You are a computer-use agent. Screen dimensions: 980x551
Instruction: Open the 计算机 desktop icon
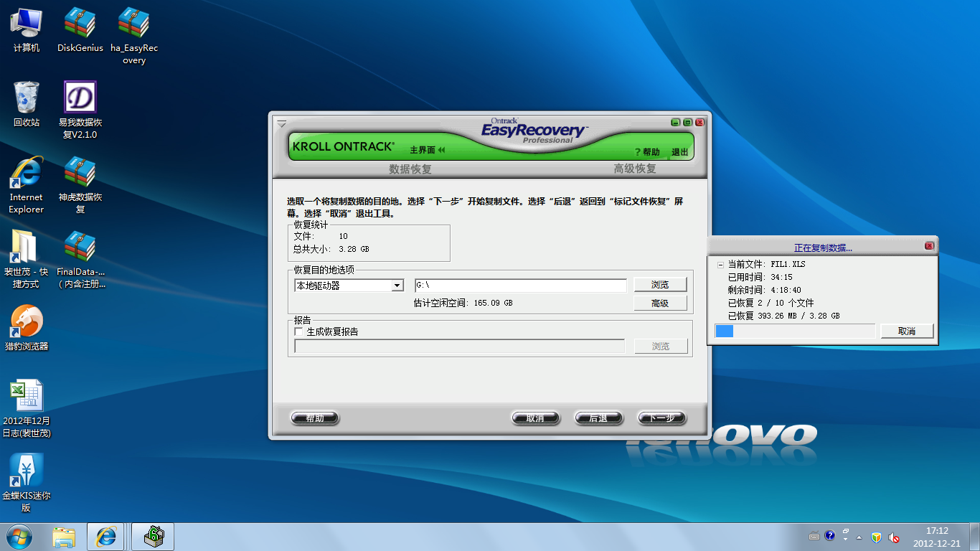pyautogui.click(x=27, y=29)
